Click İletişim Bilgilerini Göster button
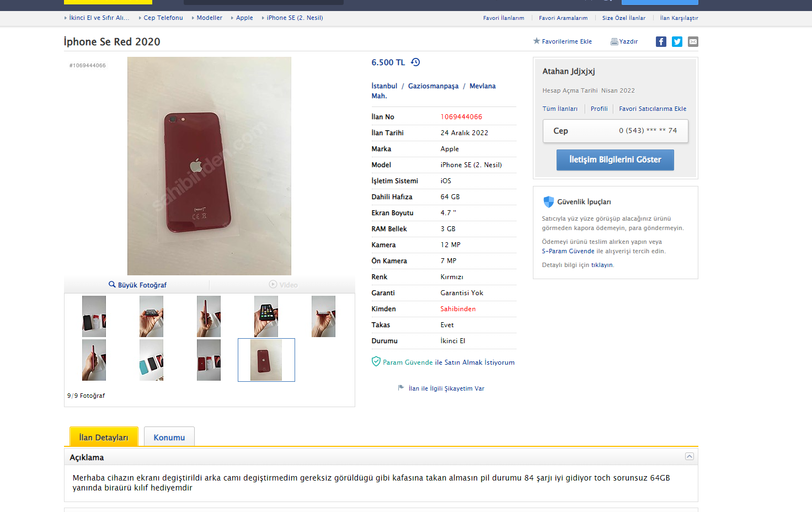The height and width of the screenshot is (512, 812). [615, 160]
